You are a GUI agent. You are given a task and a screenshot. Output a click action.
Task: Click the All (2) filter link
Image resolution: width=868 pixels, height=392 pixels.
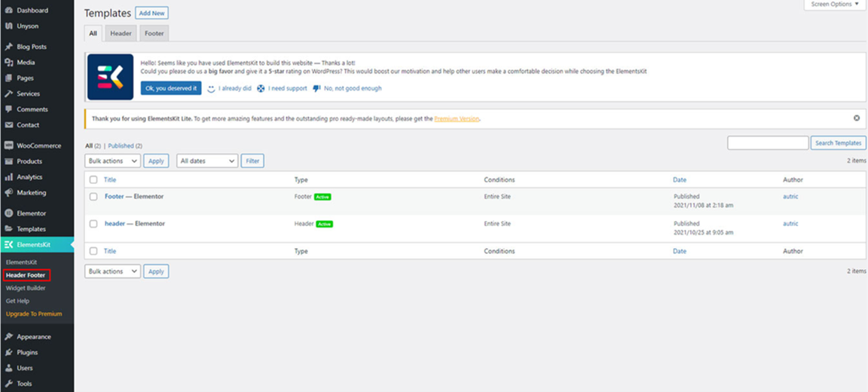pyautogui.click(x=93, y=146)
